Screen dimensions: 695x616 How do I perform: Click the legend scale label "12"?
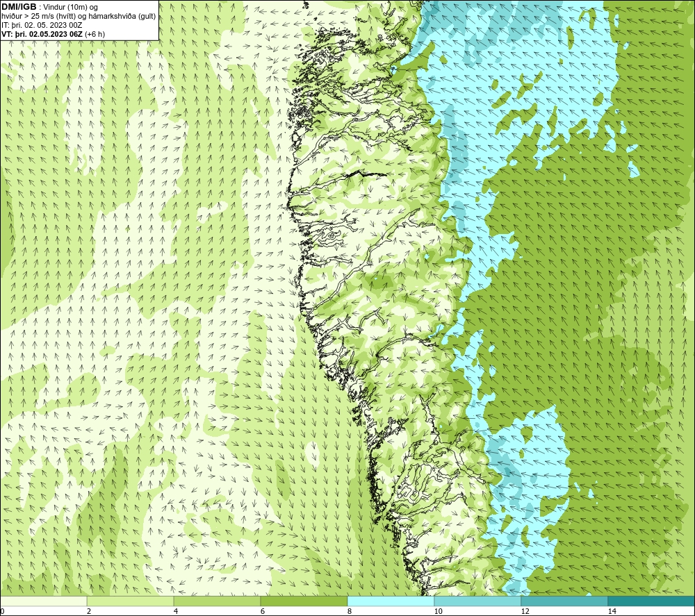tap(525, 611)
